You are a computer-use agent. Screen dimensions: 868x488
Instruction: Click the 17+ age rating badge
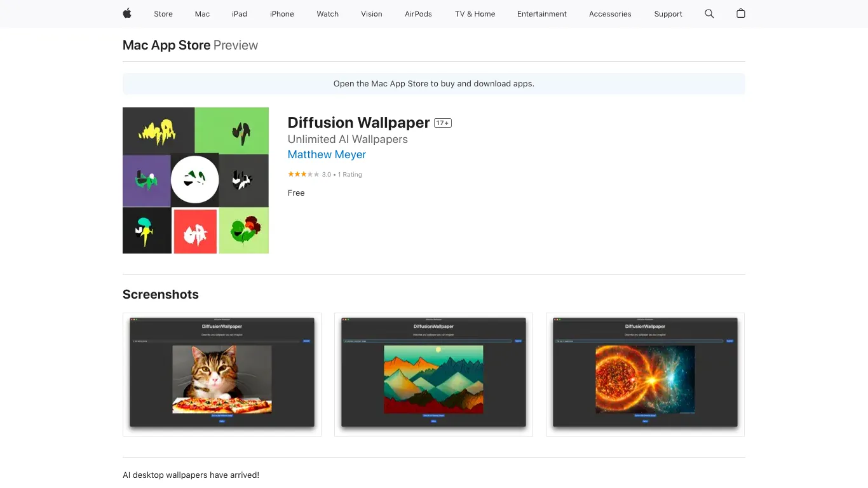click(x=443, y=123)
